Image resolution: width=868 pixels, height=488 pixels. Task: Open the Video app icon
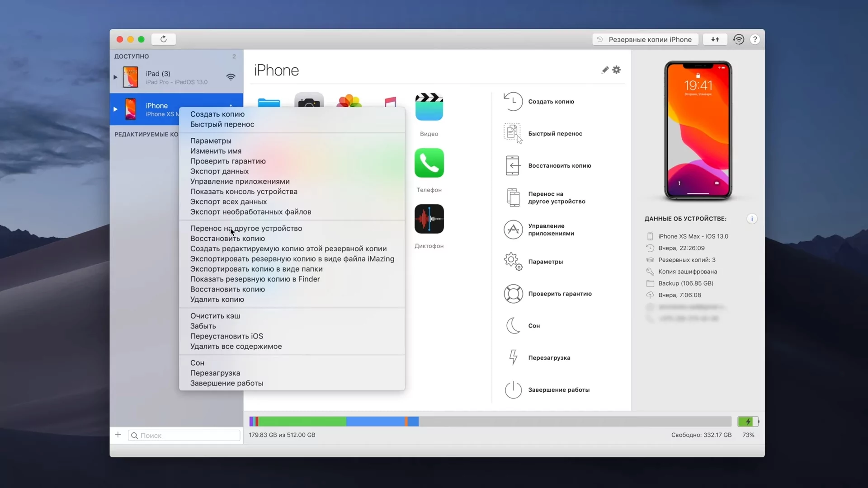point(429,107)
